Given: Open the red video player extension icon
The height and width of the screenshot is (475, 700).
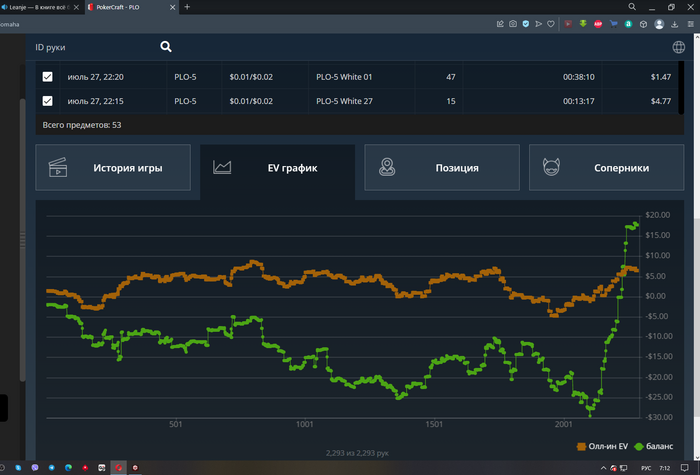Looking at the screenshot, I should tap(568, 24).
